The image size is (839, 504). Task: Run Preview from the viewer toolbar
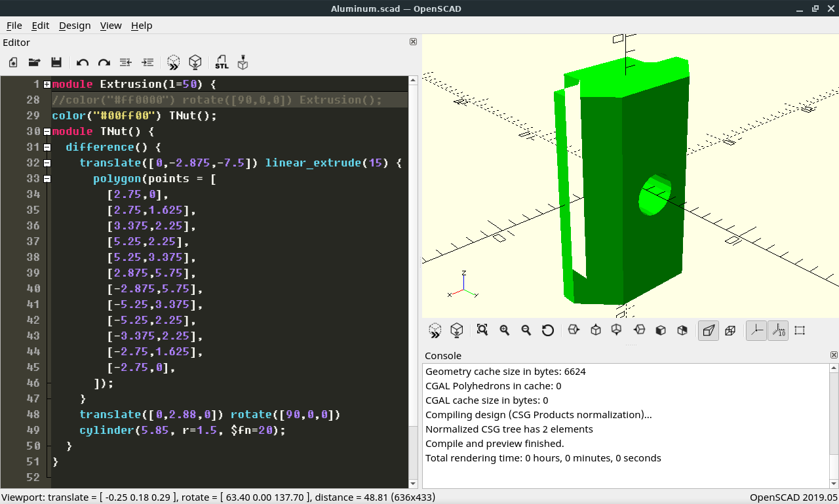click(x=435, y=330)
